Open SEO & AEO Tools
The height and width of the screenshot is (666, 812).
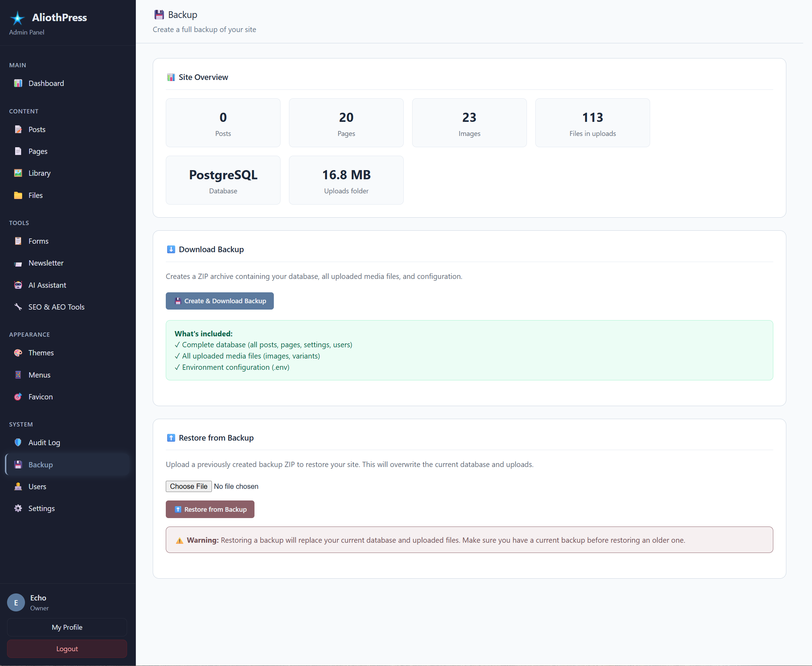56,307
